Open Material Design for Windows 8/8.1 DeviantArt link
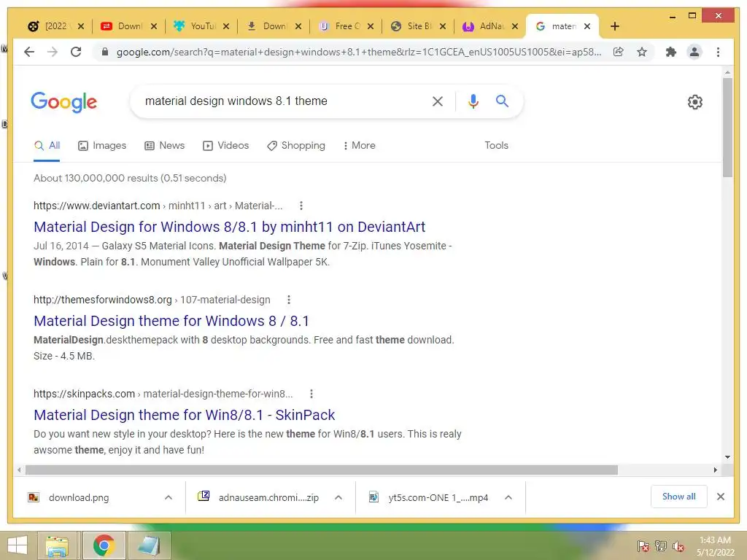 tap(229, 227)
